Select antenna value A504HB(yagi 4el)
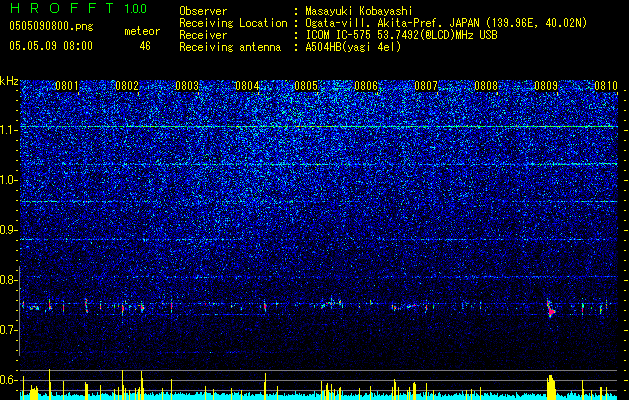 point(353,47)
